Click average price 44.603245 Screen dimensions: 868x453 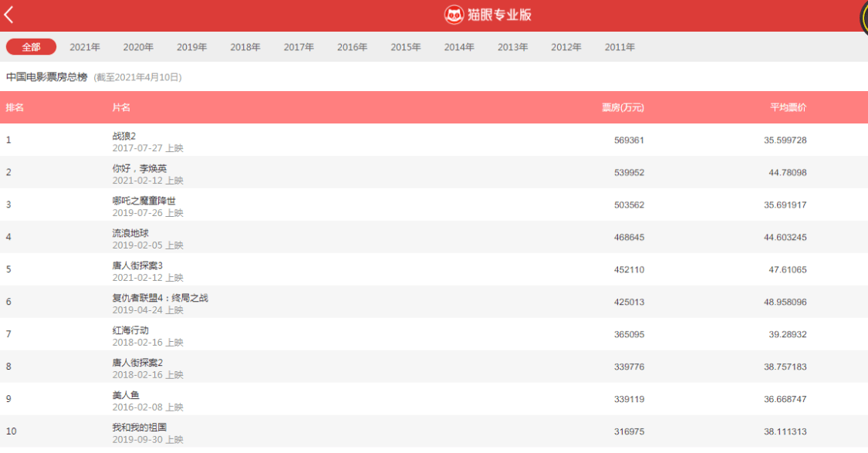click(785, 238)
